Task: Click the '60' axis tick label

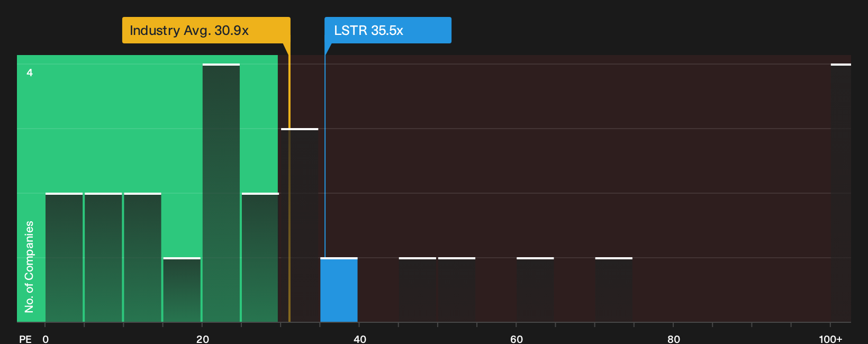Action: point(517,339)
